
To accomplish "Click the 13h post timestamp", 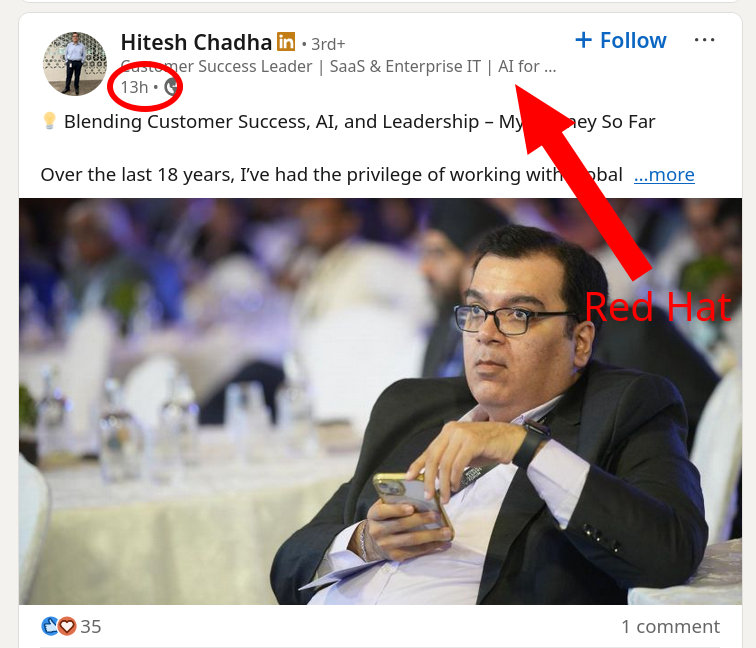I will [x=135, y=87].
